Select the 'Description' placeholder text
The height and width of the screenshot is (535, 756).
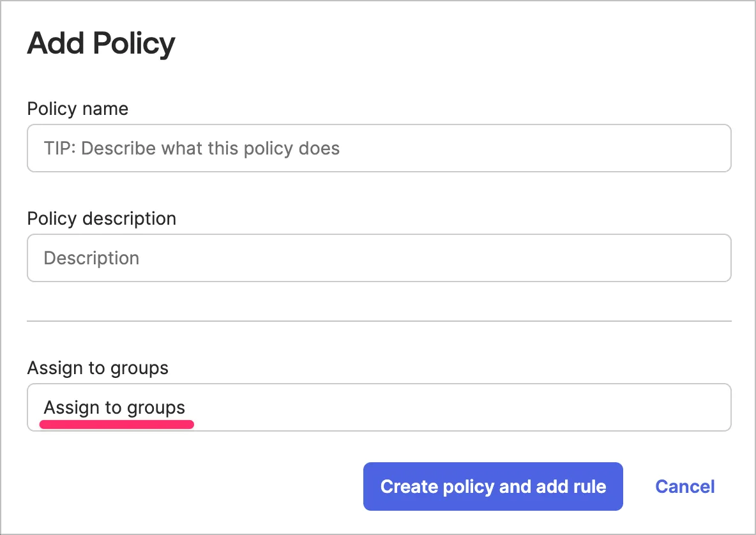click(91, 259)
